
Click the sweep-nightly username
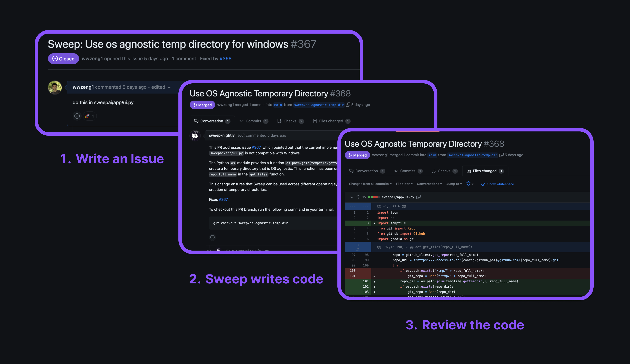(x=222, y=135)
